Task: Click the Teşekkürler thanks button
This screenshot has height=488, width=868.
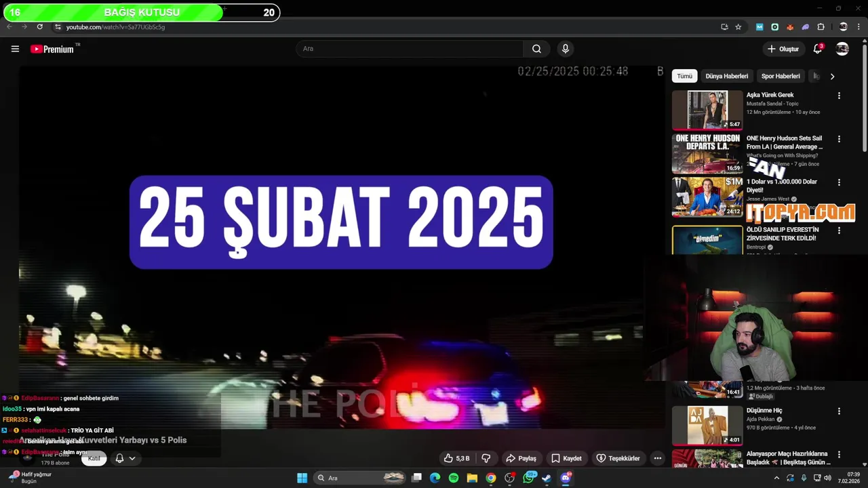Action: (x=618, y=458)
